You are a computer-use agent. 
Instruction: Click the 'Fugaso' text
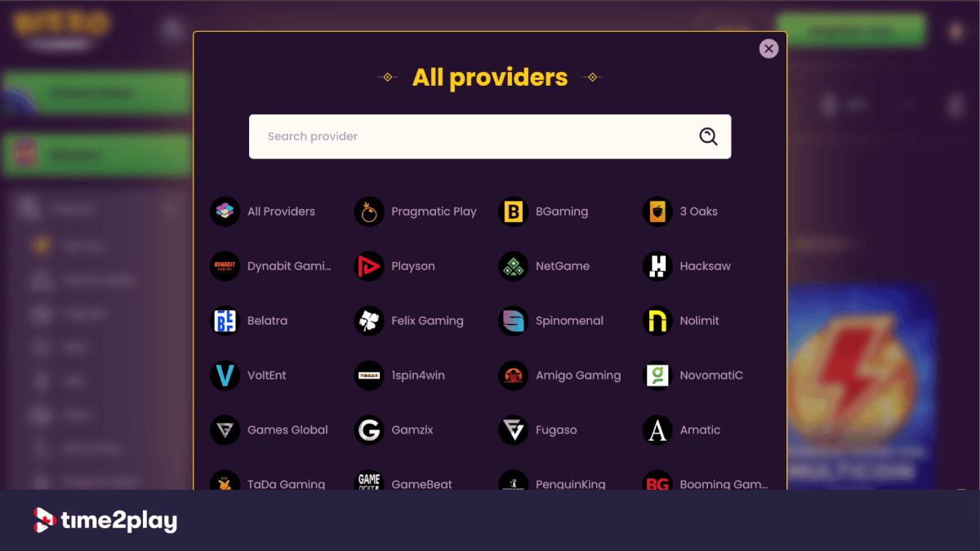tap(556, 430)
